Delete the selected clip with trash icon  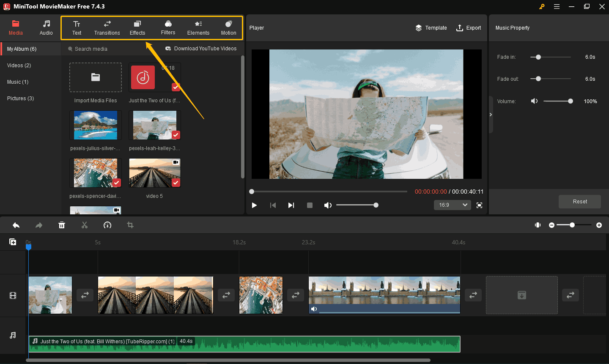(62, 225)
